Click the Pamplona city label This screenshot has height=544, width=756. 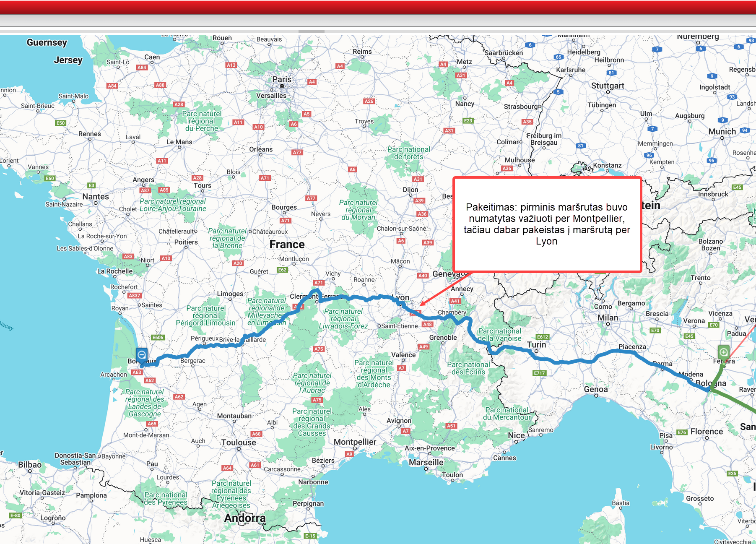pyautogui.click(x=91, y=495)
